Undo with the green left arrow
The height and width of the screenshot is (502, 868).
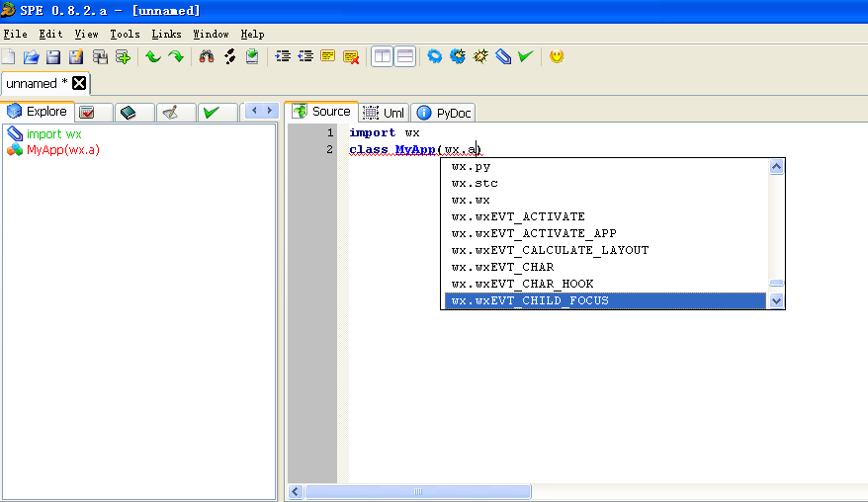(153, 56)
